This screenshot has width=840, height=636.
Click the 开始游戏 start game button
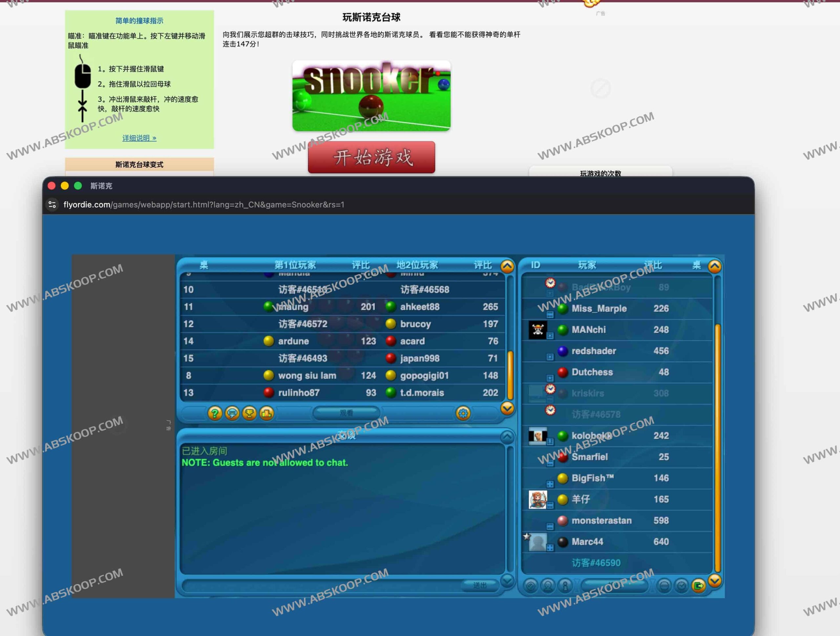coord(371,157)
